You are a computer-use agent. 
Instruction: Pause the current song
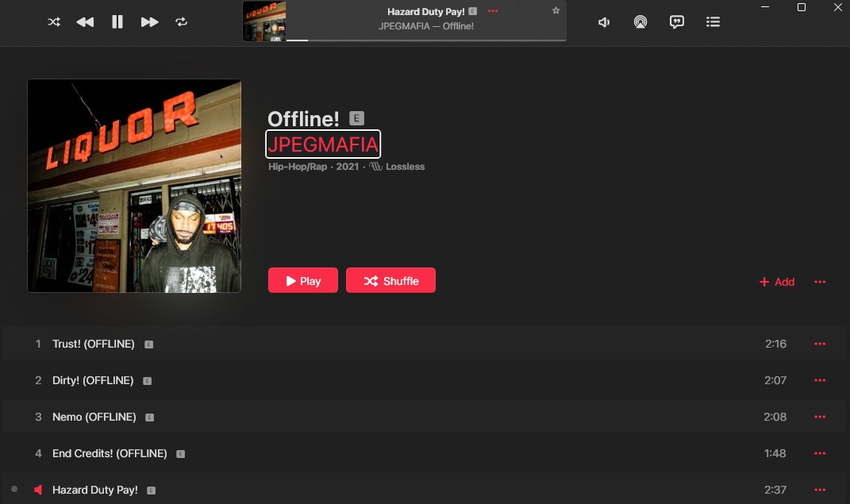117,21
